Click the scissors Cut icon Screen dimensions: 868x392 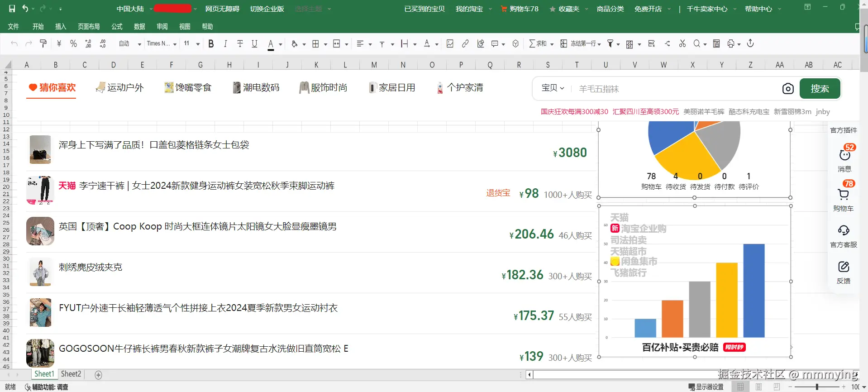[x=682, y=43]
